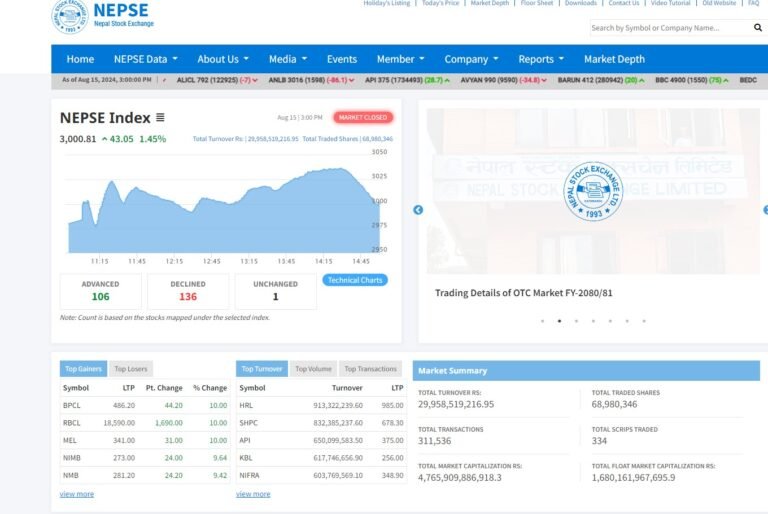Open Market Depth in top utility links
768x514 pixels.
pos(490,3)
